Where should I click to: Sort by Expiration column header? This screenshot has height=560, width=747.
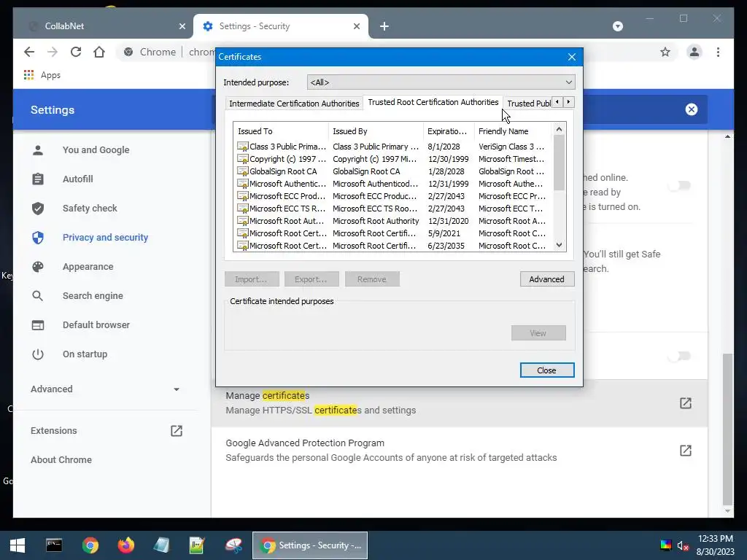[449, 131]
